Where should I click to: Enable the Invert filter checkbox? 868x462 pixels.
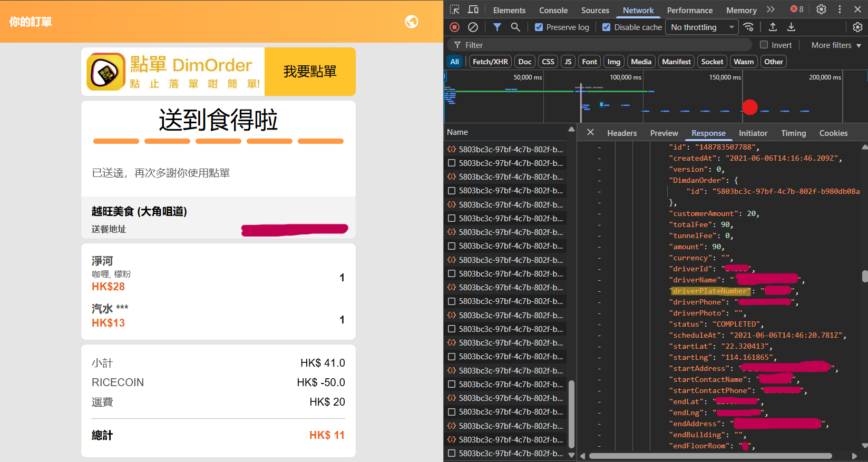pos(764,45)
